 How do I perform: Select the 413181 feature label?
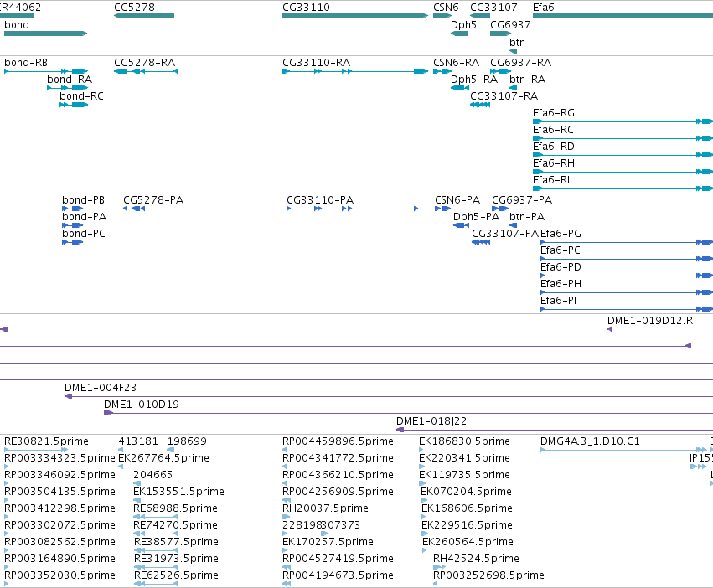coord(138,441)
